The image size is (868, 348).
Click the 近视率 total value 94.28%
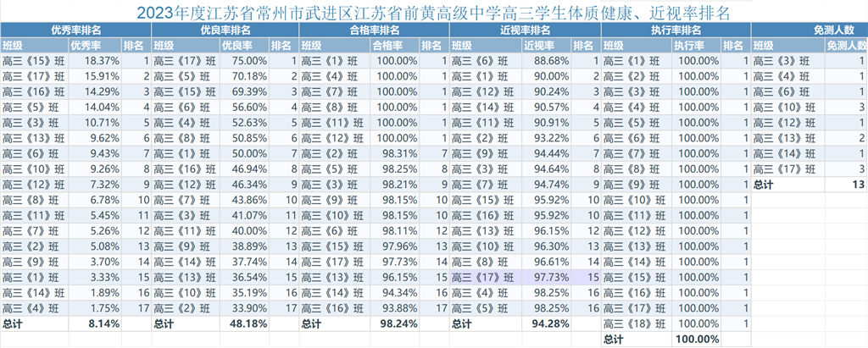pyautogui.click(x=547, y=323)
